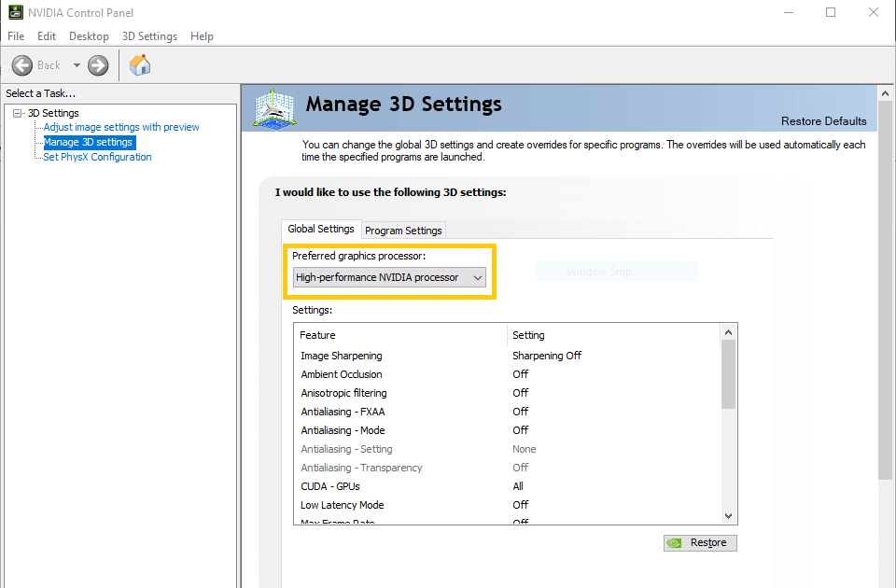Click the Restore button with NVIDIA logo
The image size is (896, 588).
click(700, 543)
